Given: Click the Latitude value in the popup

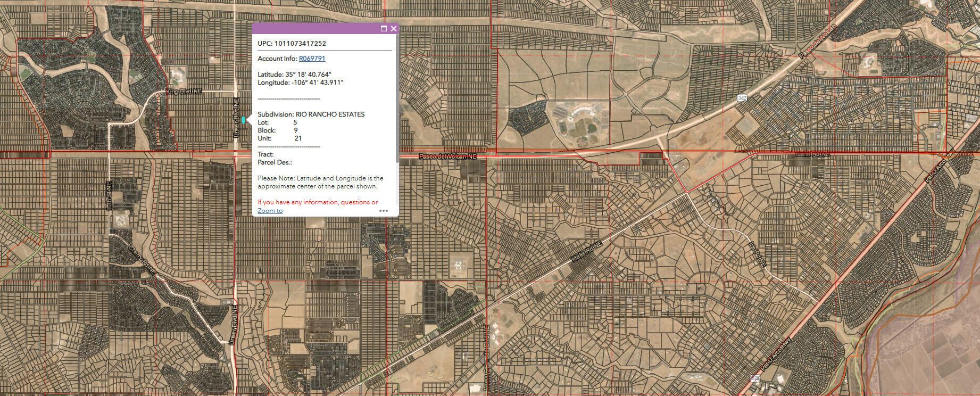Looking at the screenshot, I should [308, 75].
